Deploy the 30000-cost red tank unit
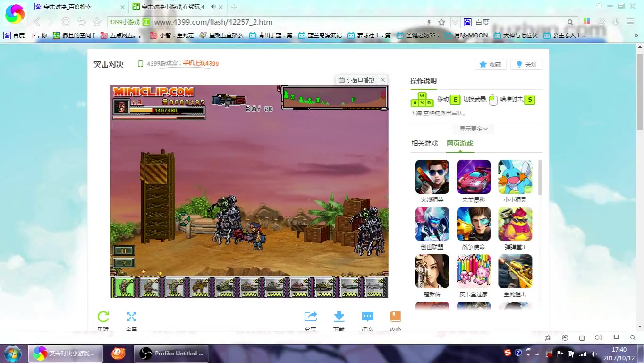 click(299, 287)
